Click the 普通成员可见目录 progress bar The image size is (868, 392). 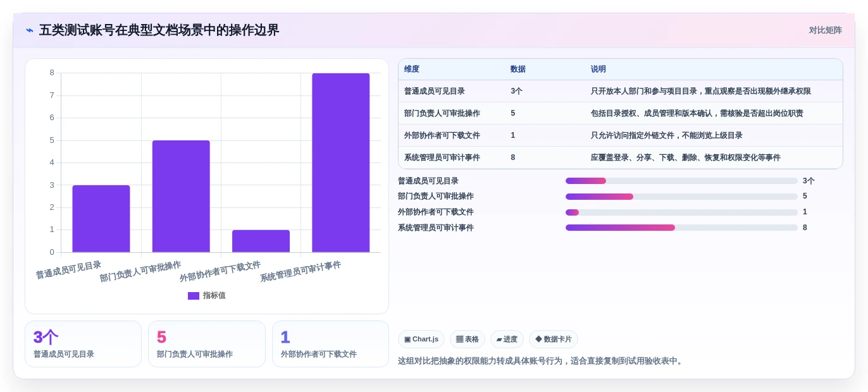[681, 181]
